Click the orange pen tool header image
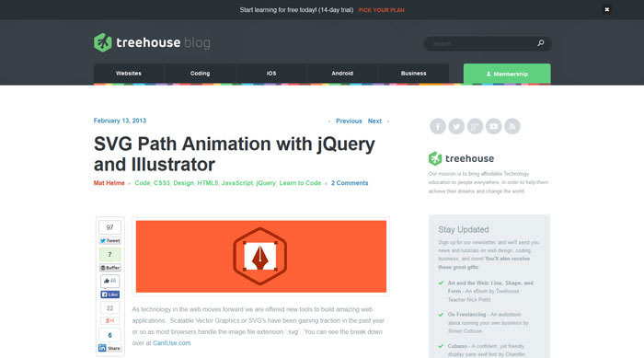 (x=261, y=257)
